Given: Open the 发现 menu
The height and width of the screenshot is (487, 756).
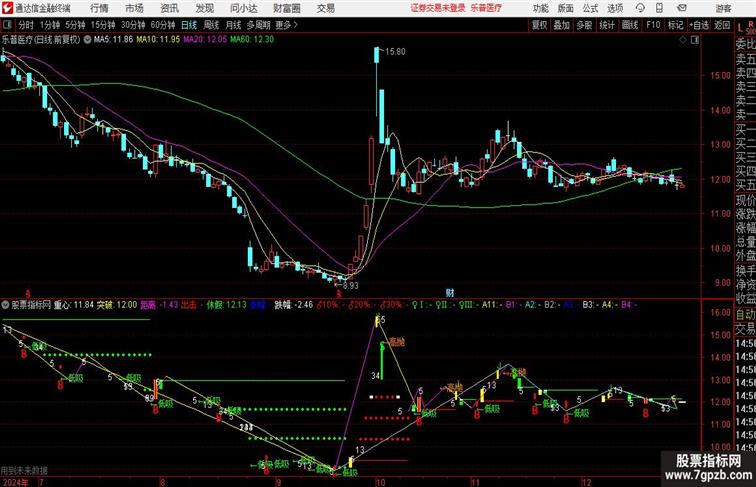Looking at the screenshot, I should coord(204,8).
